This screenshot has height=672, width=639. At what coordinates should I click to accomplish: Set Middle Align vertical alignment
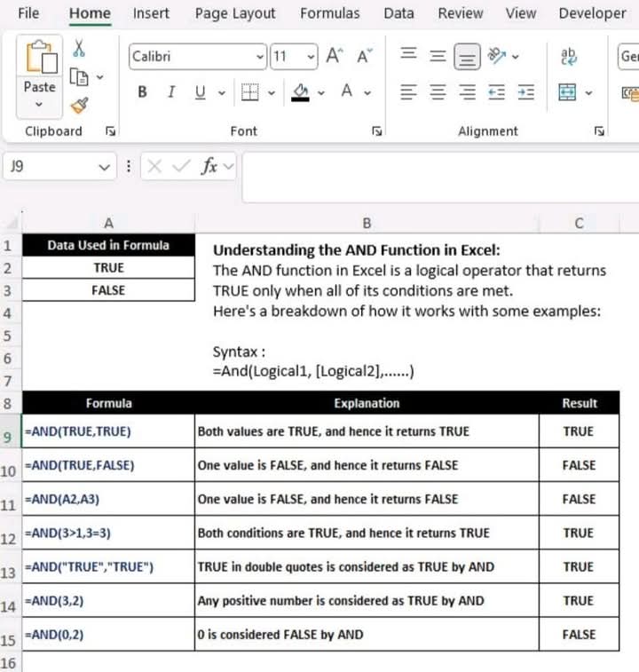tap(438, 56)
